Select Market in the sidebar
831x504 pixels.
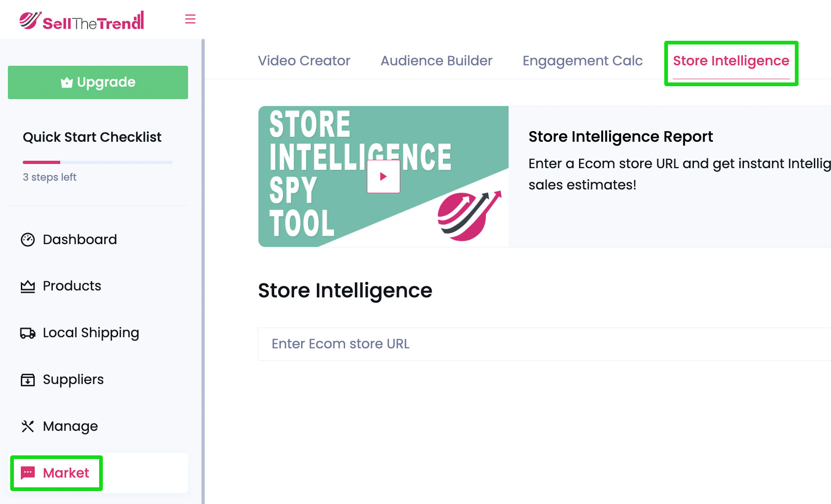pyautogui.click(x=98, y=473)
